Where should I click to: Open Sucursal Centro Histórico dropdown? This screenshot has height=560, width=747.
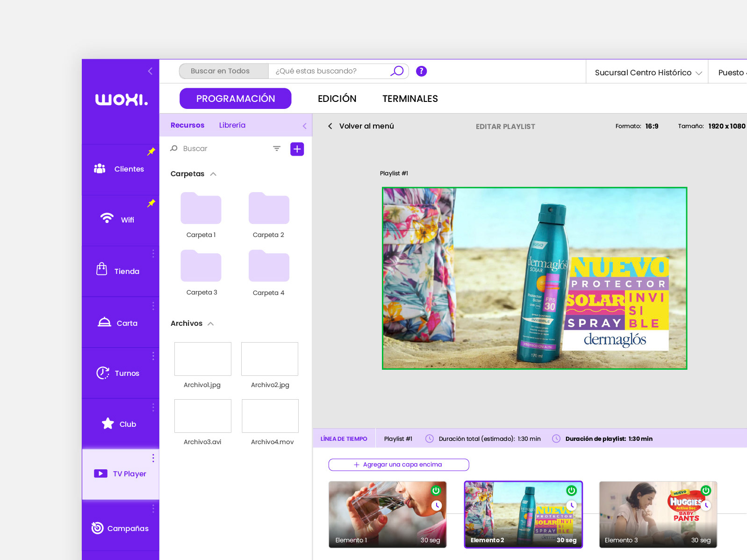point(647,73)
